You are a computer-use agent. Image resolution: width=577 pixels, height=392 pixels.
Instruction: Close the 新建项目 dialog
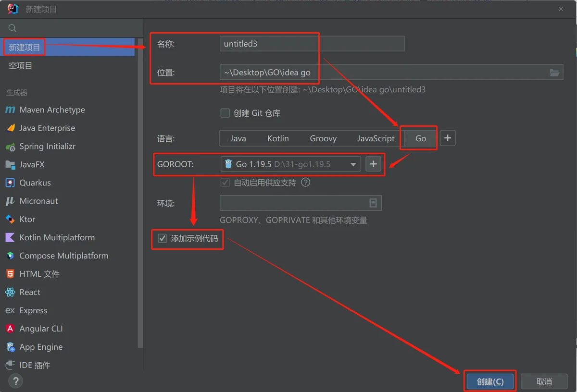(561, 9)
